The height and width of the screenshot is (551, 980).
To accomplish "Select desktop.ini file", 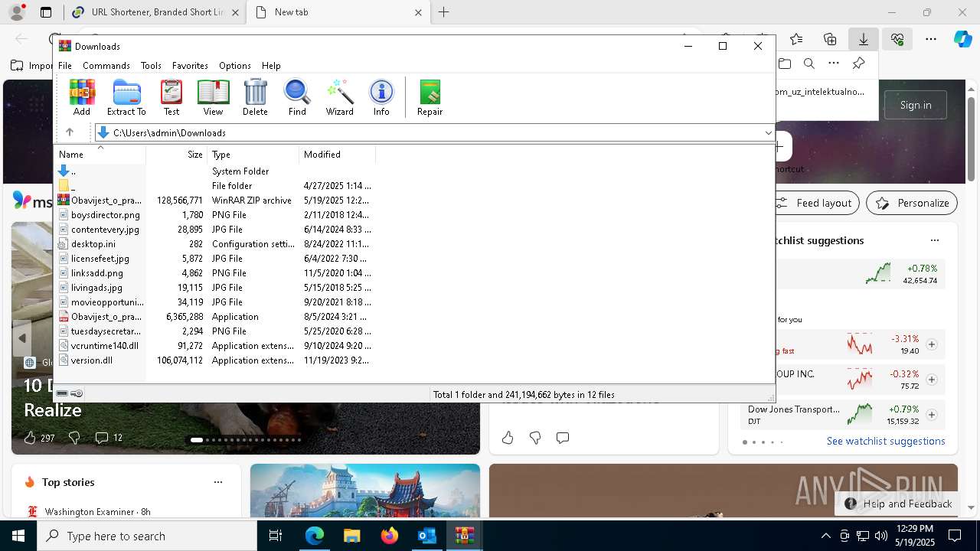I will click(215, 244).
